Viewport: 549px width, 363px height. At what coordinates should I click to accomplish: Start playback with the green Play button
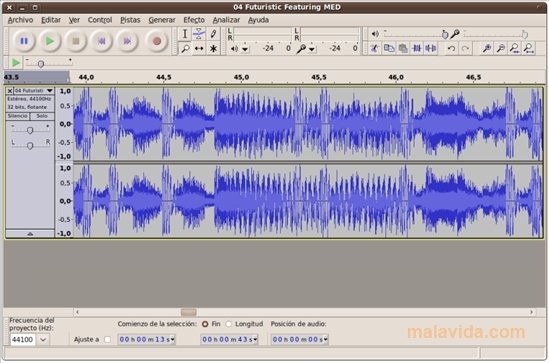pyautogui.click(x=50, y=41)
